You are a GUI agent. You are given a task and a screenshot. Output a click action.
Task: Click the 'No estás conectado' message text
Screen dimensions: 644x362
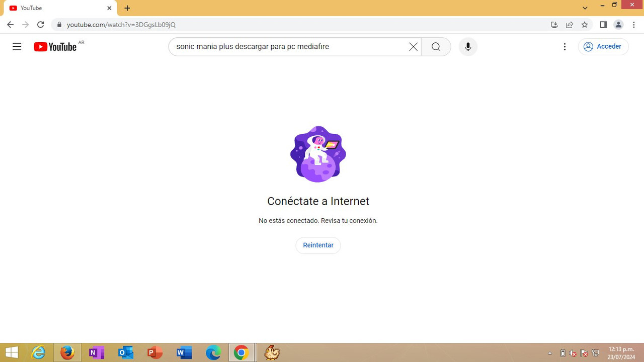318,221
